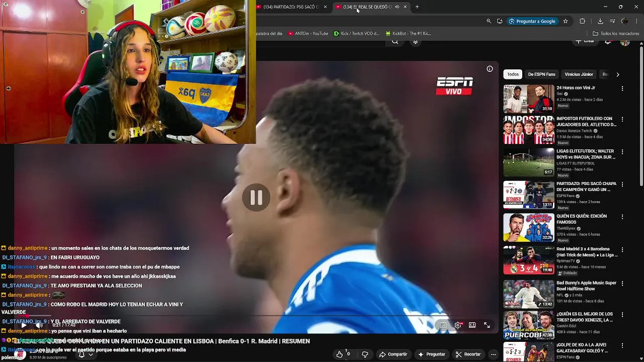Pause the video with the center pause button

256,197
